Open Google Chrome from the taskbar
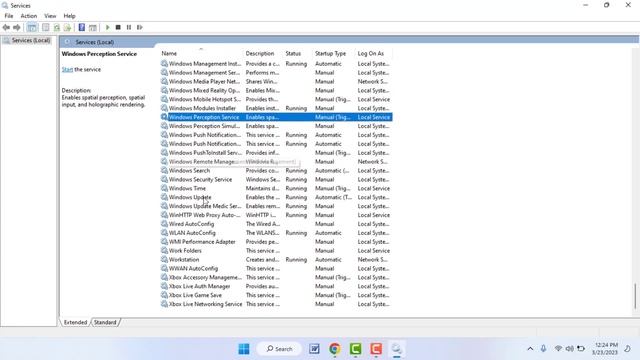Screen dimensions: 640x360 [335, 349]
